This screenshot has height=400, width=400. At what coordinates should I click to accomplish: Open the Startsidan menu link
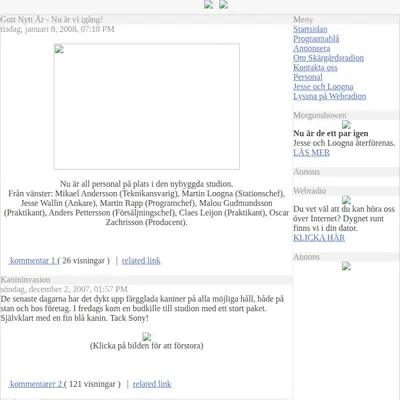click(x=310, y=29)
